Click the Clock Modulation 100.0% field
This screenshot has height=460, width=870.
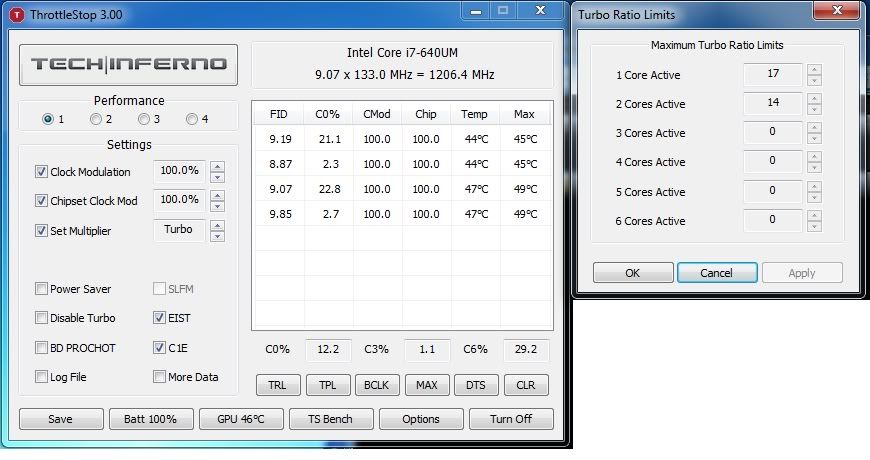click(179, 171)
